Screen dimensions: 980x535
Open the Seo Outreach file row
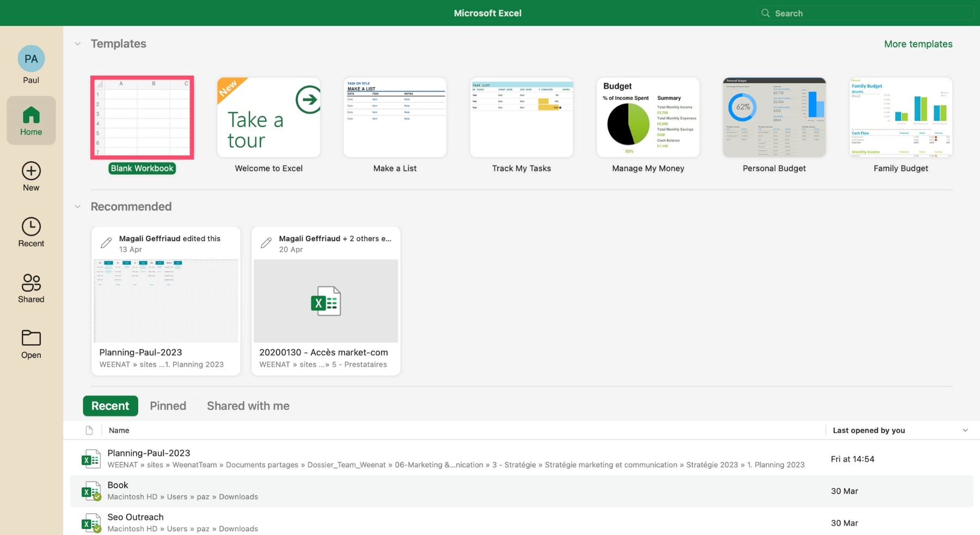[522, 522]
